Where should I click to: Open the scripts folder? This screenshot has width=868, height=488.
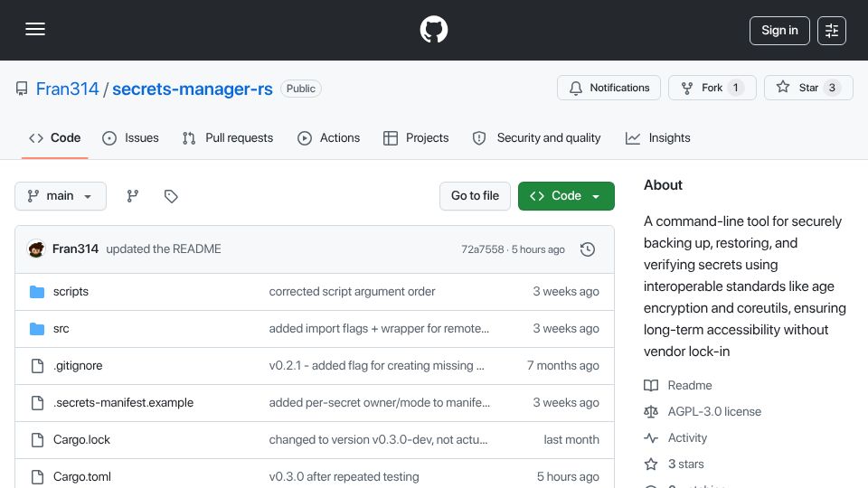point(71,292)
